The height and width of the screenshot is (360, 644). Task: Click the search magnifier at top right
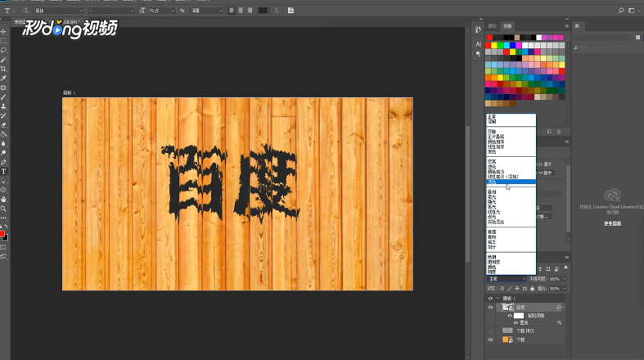tap(621, 11)
